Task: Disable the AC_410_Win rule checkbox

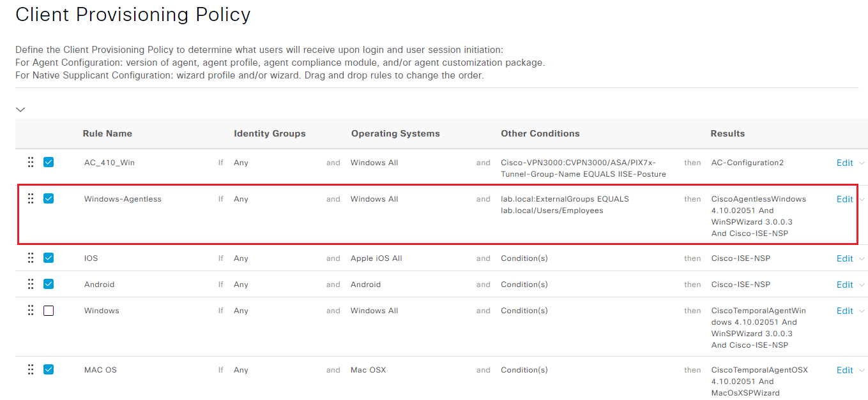Action: pos(49,162)
